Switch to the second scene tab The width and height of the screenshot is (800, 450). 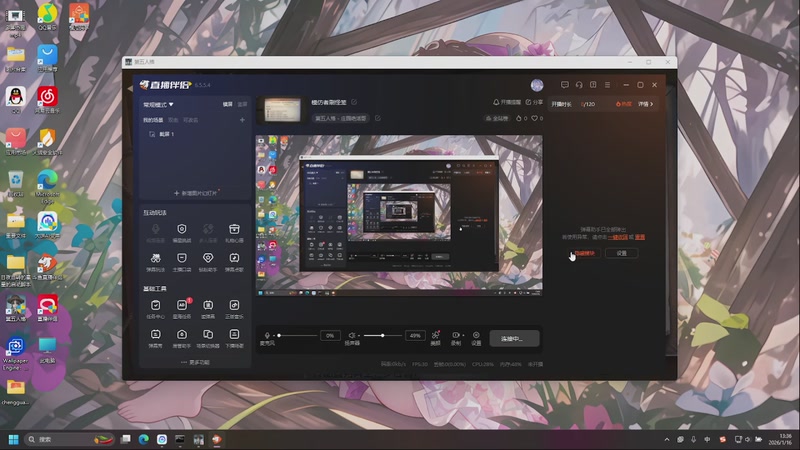point(173,120)
